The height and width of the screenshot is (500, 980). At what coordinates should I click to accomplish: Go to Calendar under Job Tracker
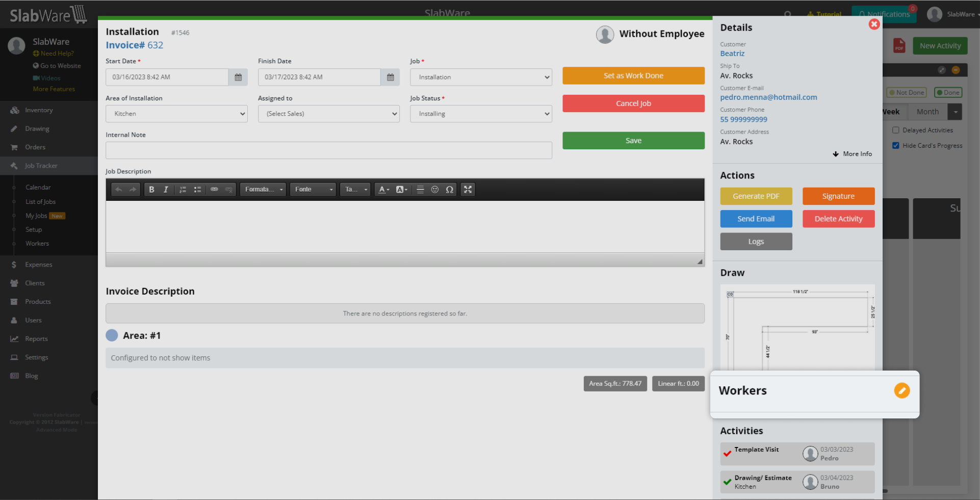[x=38, y=188]
